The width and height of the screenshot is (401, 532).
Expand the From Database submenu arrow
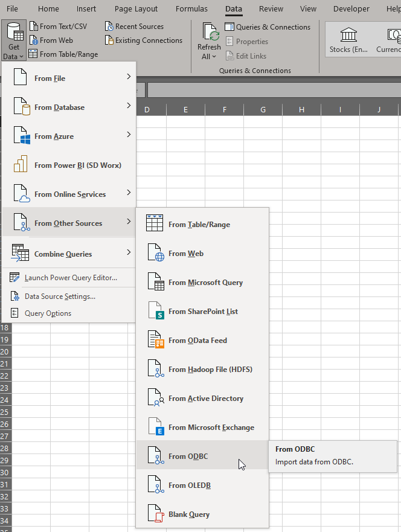129,106
